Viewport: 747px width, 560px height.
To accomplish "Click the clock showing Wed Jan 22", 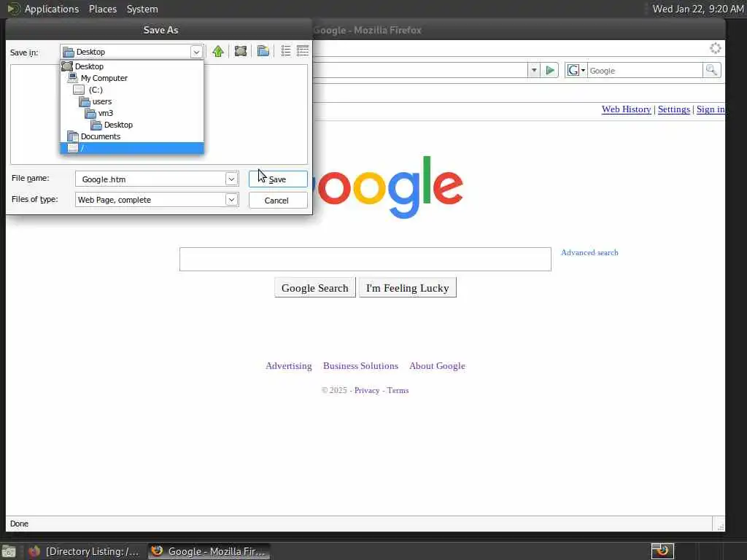I will click(x=697, y=9).
